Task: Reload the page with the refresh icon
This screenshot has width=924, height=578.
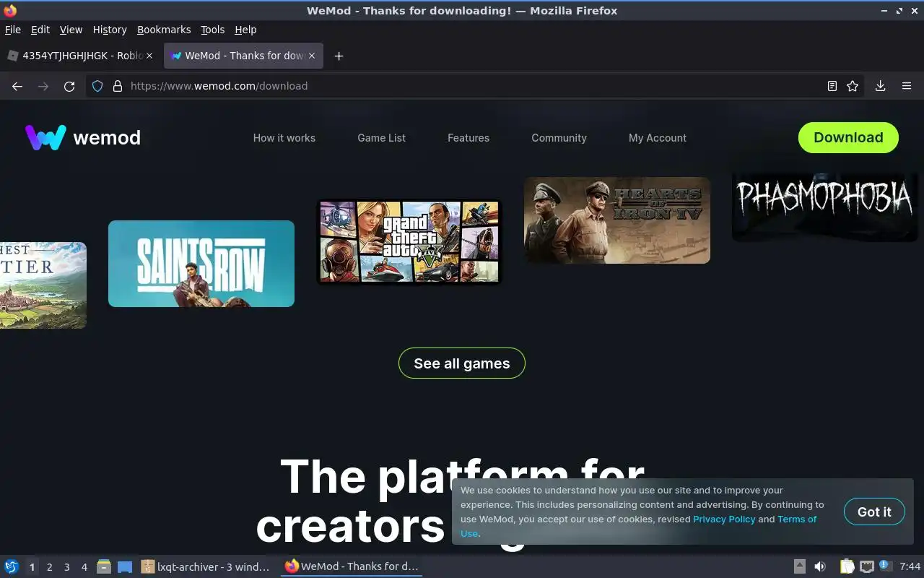Action: pyautogui.click(x=69, y=86)
